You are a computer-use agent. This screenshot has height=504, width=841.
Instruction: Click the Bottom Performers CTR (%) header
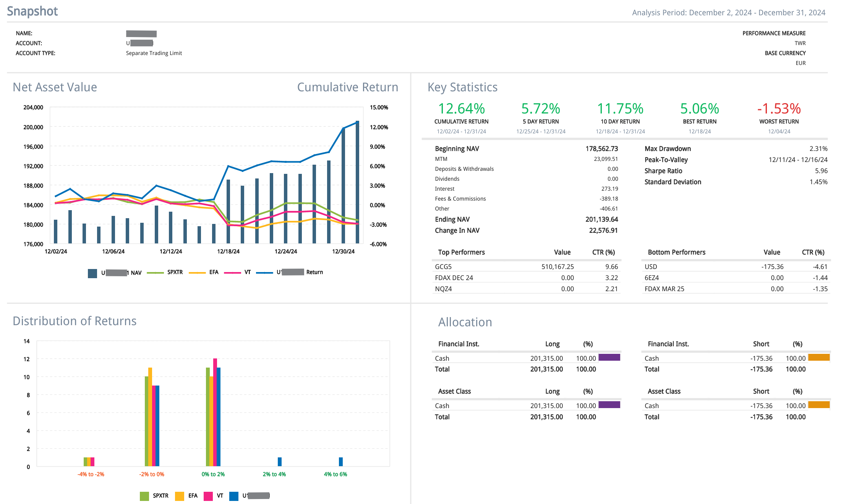pos(813,252)
